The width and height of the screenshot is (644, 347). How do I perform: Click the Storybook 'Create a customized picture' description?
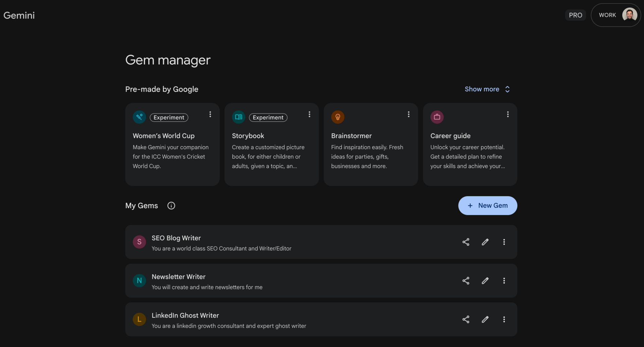coord(268,157)
